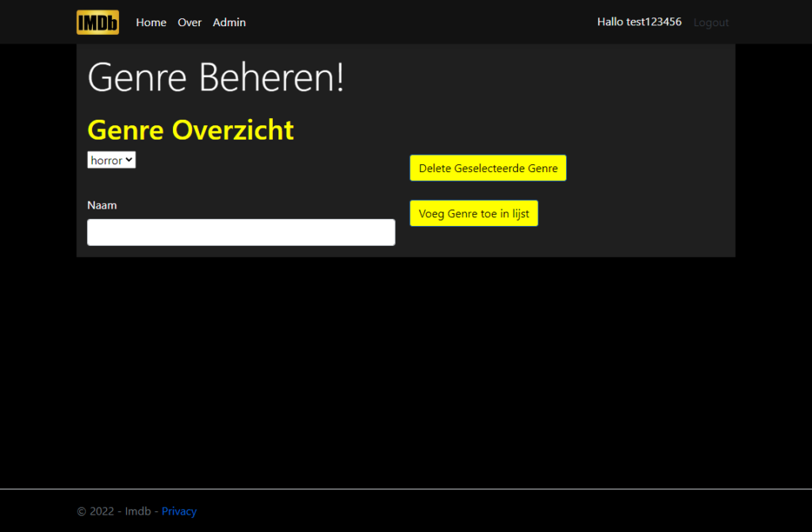
Task: Go to the Home page
Action: (151, 22)
